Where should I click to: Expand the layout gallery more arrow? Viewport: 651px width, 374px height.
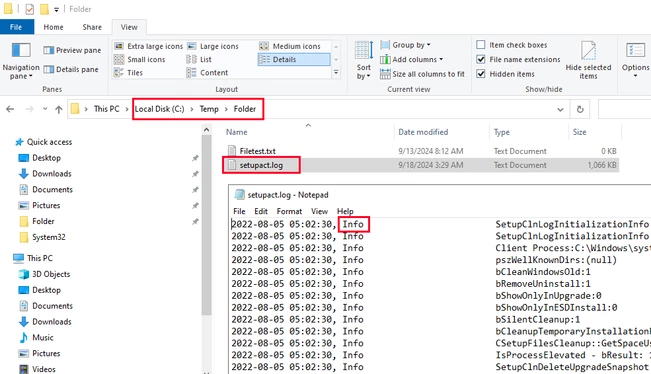(x=336, y=73)
